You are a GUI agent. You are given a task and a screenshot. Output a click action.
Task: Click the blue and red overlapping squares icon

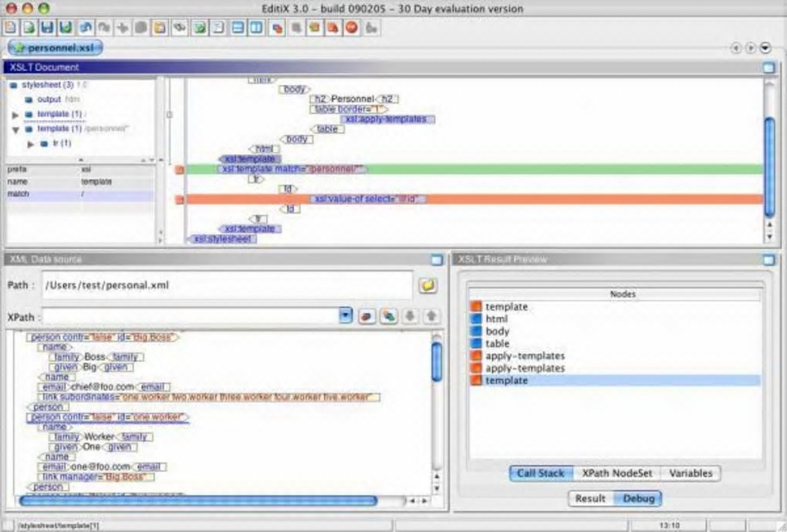pyautogui.click(x=277, y=27)
